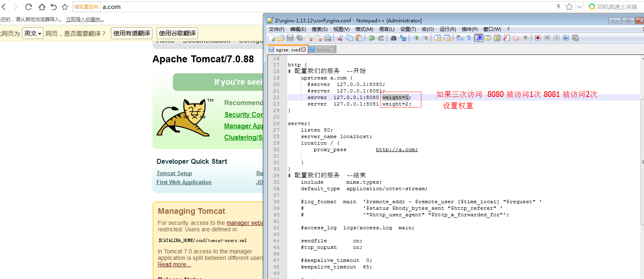Click the Save All icon in Notepad++

(x=300, y=38)
